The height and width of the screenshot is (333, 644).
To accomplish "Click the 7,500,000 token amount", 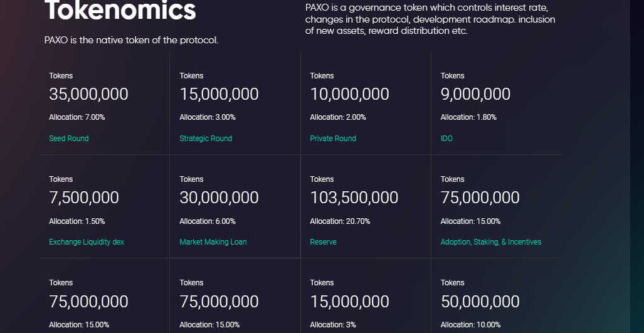I will [x=84, y=198].
